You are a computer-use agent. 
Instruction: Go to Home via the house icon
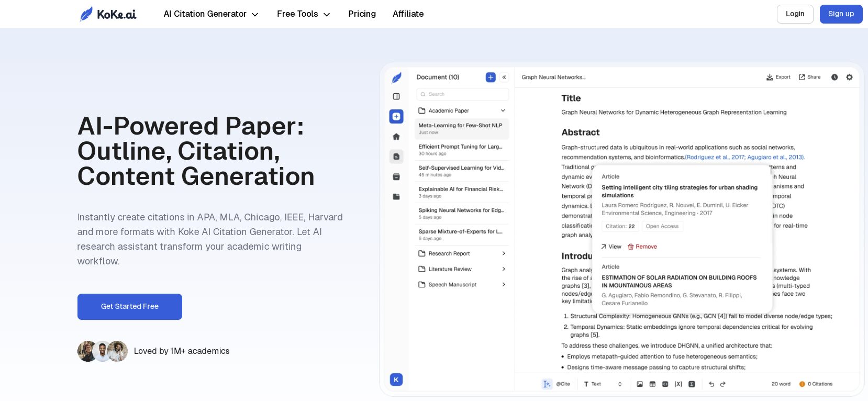click(x=396, y=137)
